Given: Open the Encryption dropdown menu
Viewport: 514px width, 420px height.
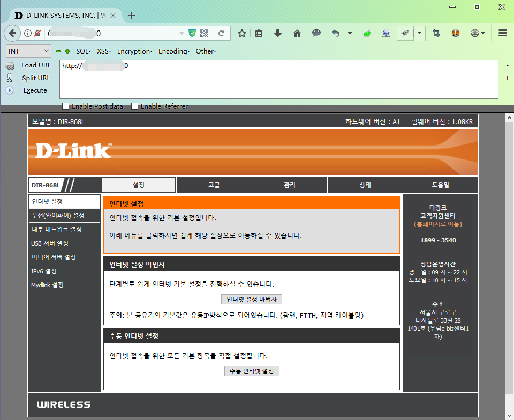Looking at the screenshot, I should click(135, 51).
